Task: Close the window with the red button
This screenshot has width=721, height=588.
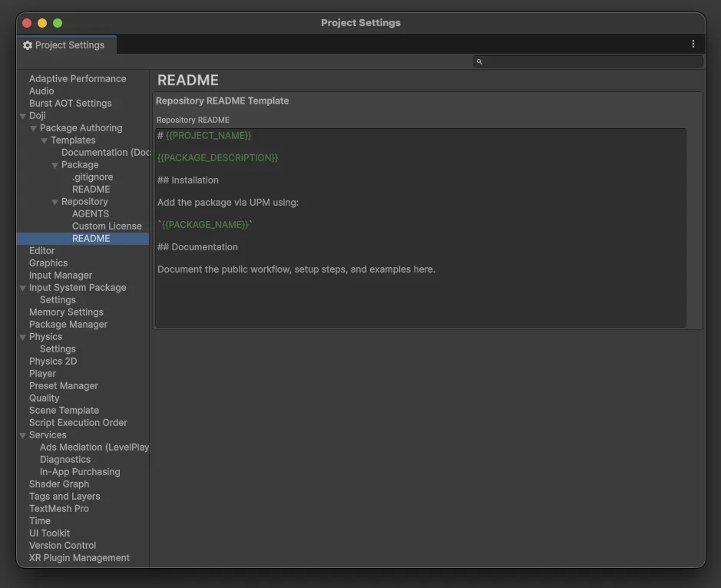Action: (x=27, y=23)
